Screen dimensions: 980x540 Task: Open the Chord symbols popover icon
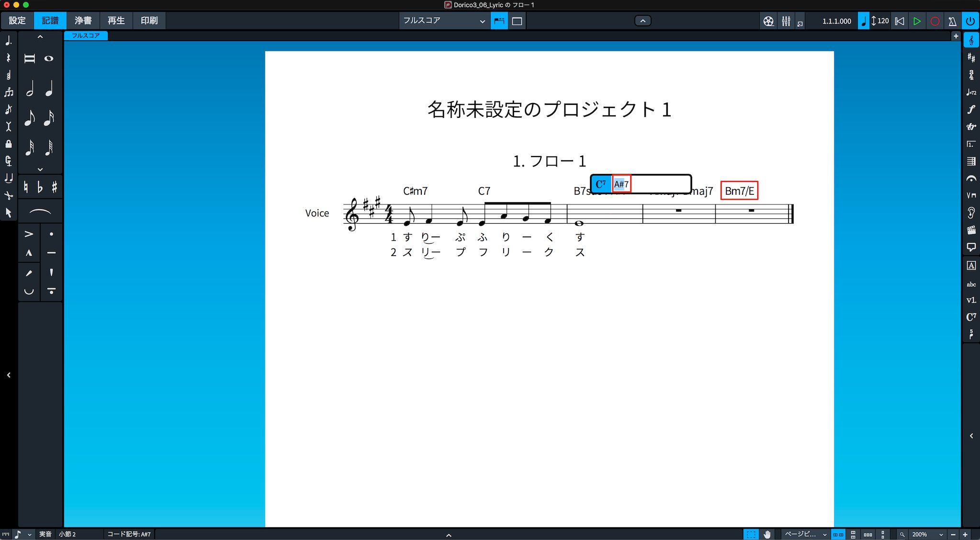pyautogui.click(x=971, y=317)
